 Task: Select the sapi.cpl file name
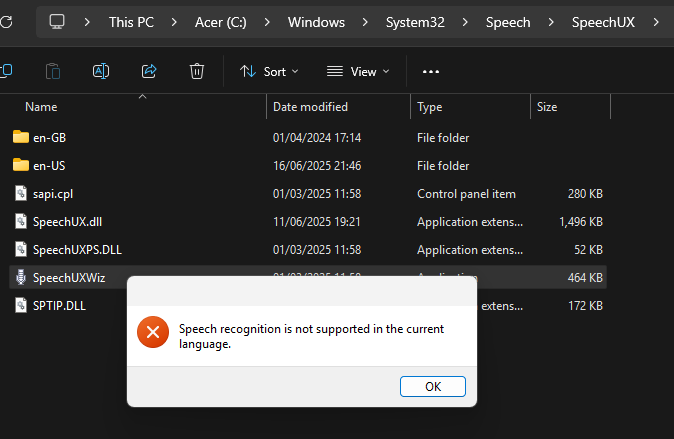[53, 194]
